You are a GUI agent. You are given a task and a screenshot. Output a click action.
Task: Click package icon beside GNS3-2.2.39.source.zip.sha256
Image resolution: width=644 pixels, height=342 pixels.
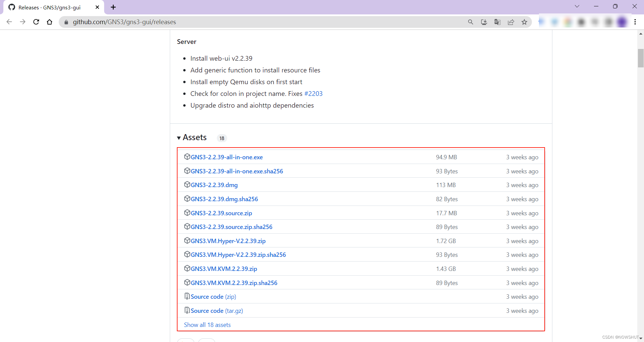point(187,226)
